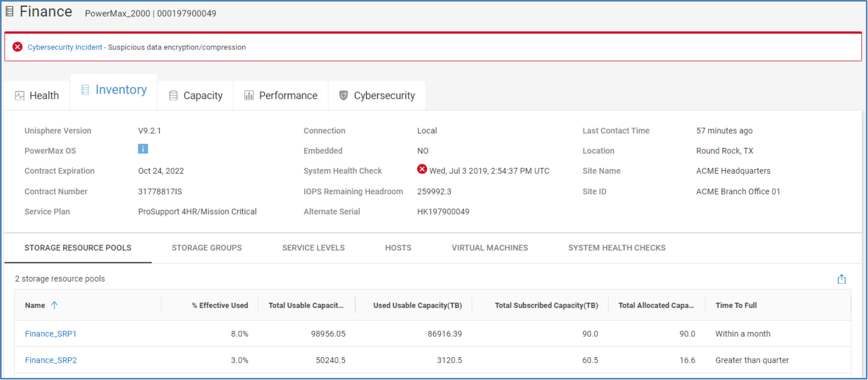The width and height of the screenshot is (868, 380).
Task: Click the ProSupport 4HR/Mission Critical value
Action: [198, 212]
